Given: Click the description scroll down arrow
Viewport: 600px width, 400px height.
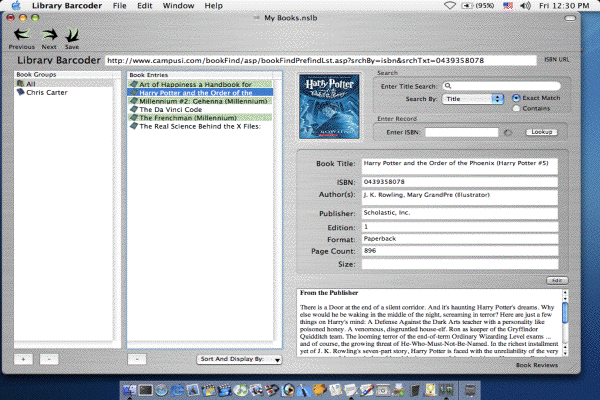Looking at the screenshot, I should coord(565,353).
